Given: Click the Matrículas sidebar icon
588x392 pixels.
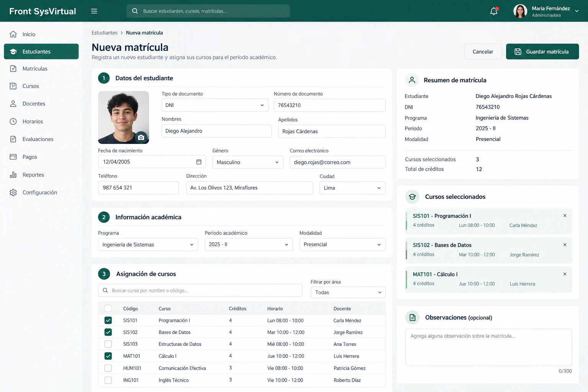Looking at the screenshot, I should [x=13, y=69].
